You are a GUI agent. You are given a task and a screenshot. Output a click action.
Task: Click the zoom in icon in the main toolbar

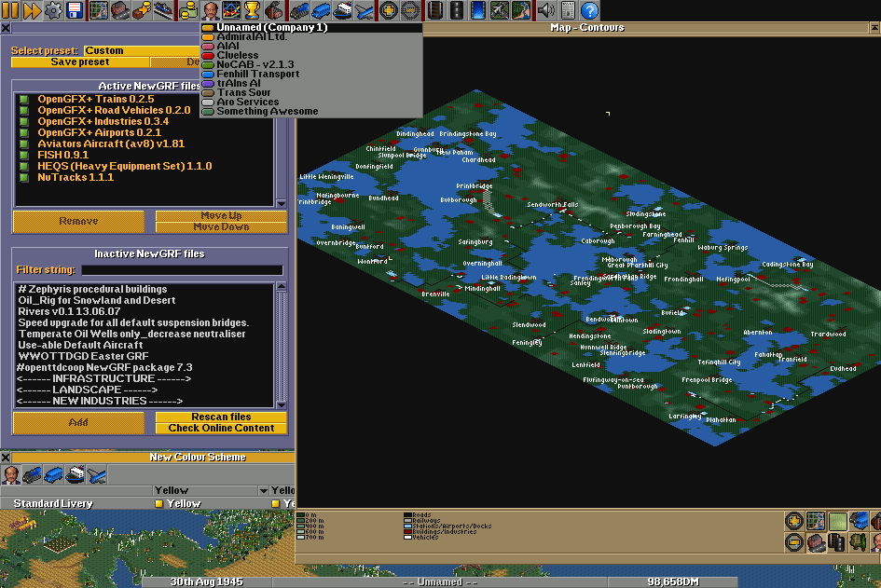coord(388,10)
